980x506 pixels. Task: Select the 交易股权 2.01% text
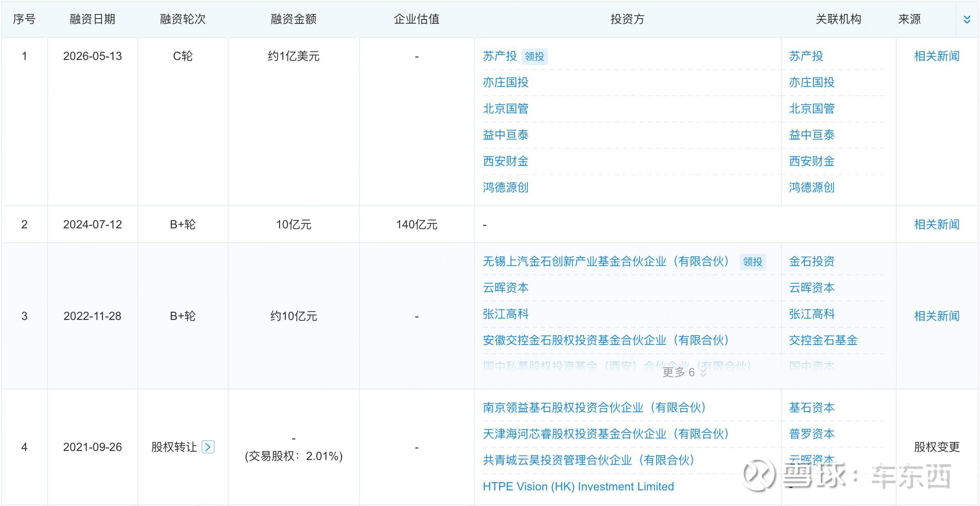[x=293, y=456]
